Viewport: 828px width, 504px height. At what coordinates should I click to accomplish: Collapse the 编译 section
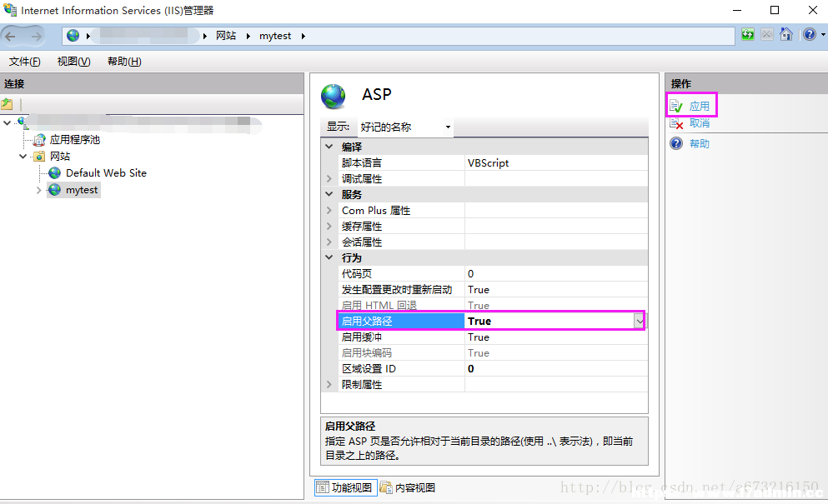point(329,147)
